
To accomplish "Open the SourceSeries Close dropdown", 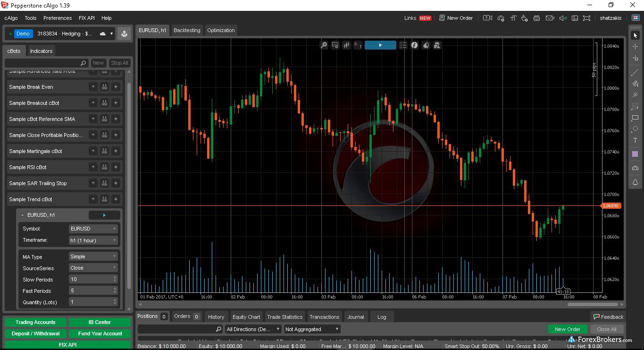I will tap(93, 268).
